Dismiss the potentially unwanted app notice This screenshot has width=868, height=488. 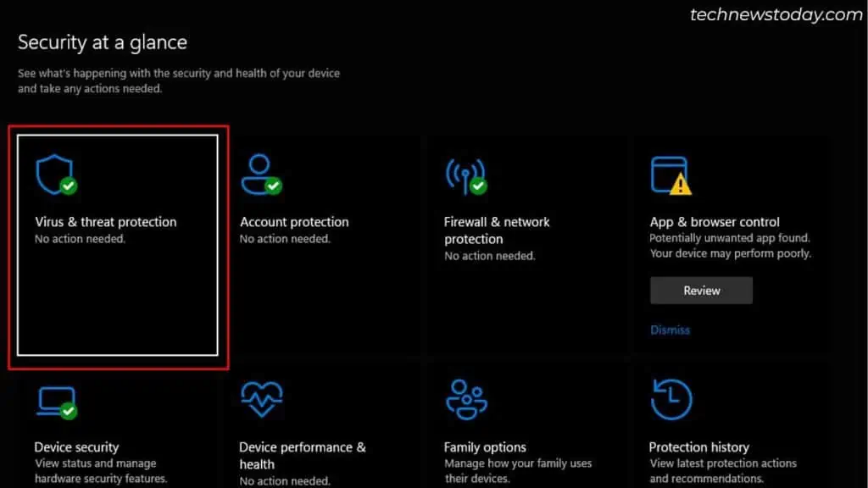(670, 330)
